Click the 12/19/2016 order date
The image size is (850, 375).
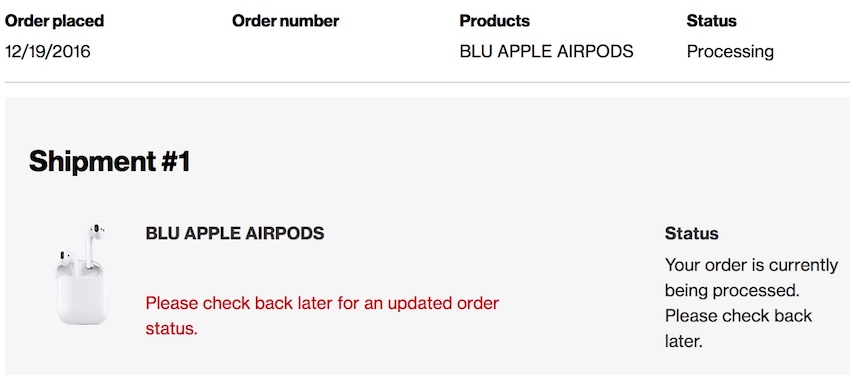click(x=48, y=51)
